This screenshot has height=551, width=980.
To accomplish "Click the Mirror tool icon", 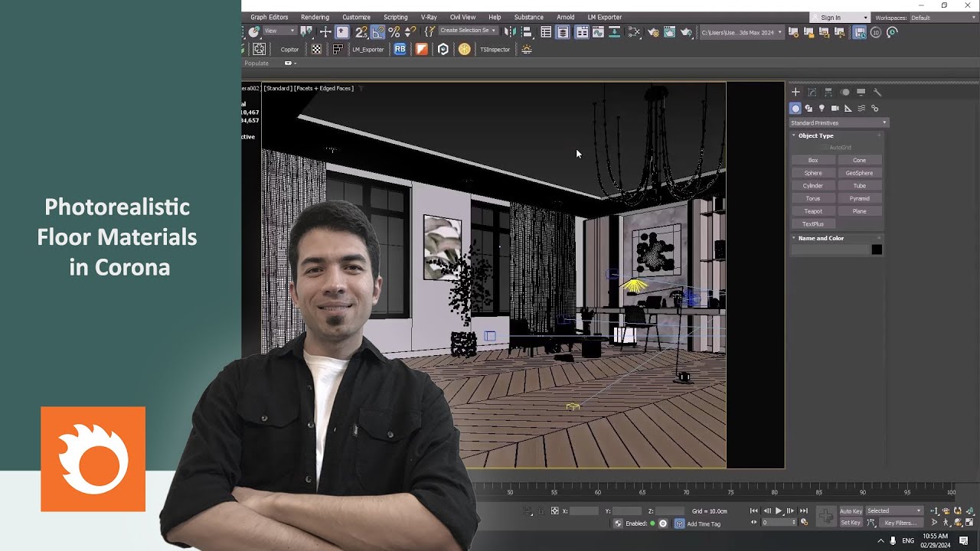I will pyautogui.click(x=510, y=32).
